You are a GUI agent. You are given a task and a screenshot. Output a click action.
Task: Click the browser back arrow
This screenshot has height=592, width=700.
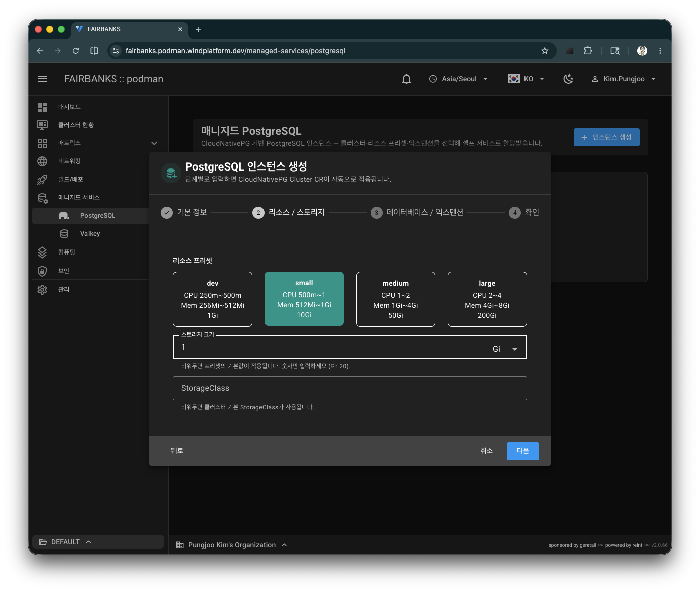pos(40,51)
